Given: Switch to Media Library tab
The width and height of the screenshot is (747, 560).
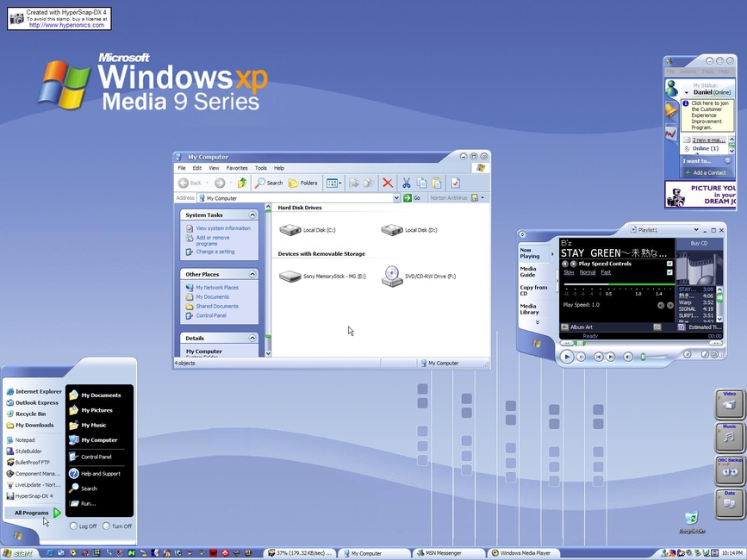Looking at the screenshot, I should [x=529, y=309].
